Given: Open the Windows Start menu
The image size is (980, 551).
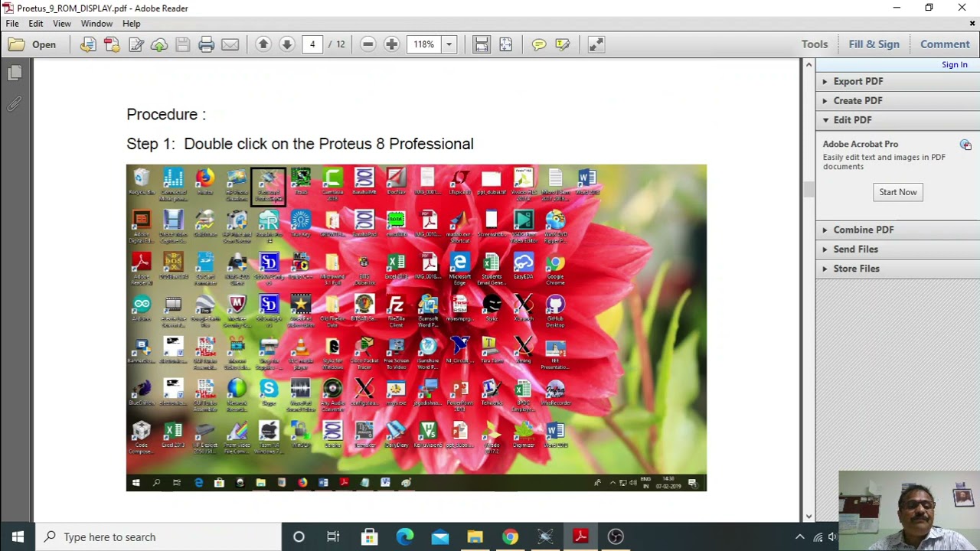Looking at the screenshot, I should tap(18, 537).
